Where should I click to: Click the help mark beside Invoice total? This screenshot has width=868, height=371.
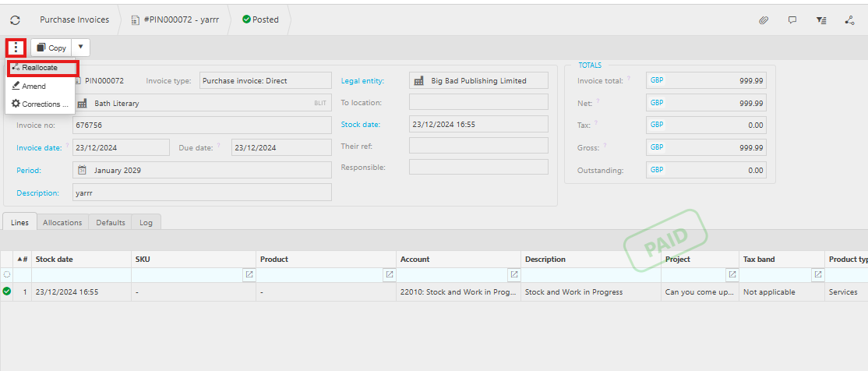628,79
